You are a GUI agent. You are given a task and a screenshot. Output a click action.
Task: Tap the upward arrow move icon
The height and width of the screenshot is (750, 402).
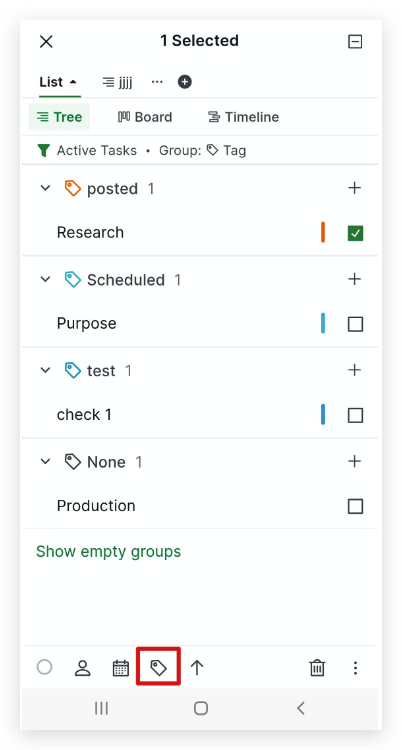click(197, 667)
